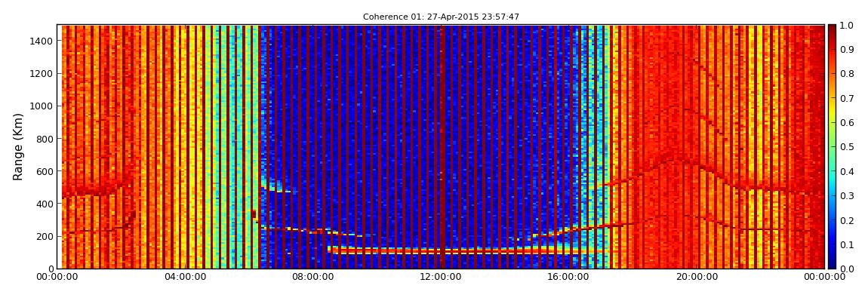Image resolution: width=868 pixels, height=307 pixels.
Task: Click the colorbar 0.1 label
Action: [x=846, y=244]
